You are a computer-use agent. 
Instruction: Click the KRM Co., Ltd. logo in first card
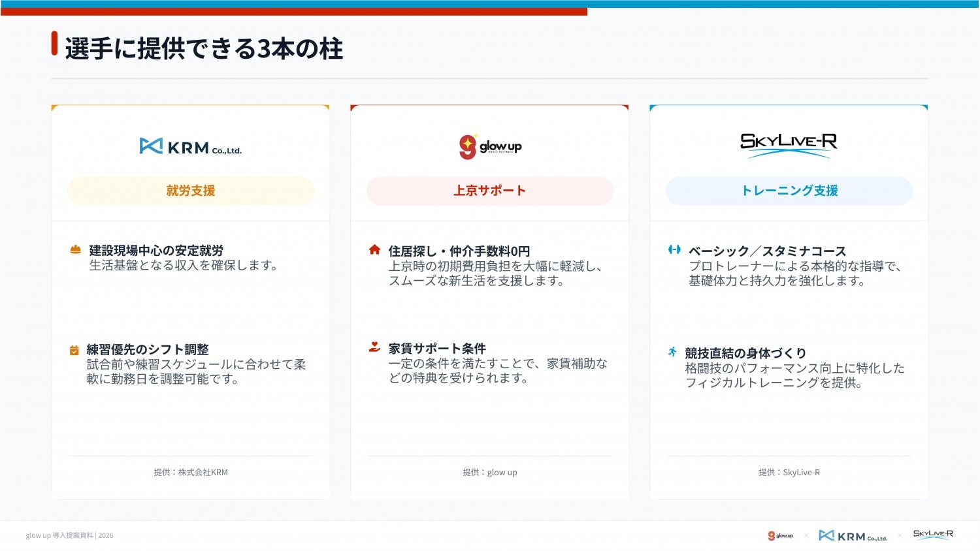(x=190, y=147)
